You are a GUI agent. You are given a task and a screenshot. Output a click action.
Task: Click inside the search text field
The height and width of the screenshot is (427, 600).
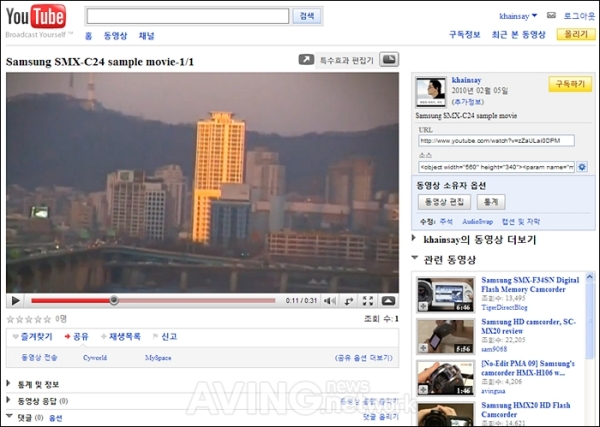pyautogui.click(x=188, y=16)
